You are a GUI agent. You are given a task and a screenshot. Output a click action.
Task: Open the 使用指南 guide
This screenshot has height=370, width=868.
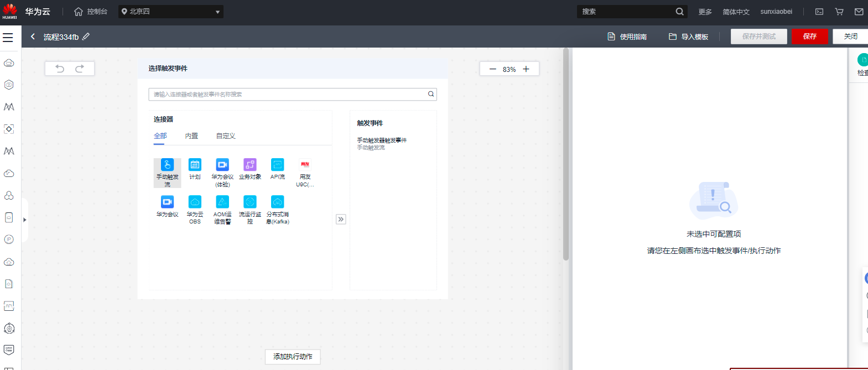627,37
